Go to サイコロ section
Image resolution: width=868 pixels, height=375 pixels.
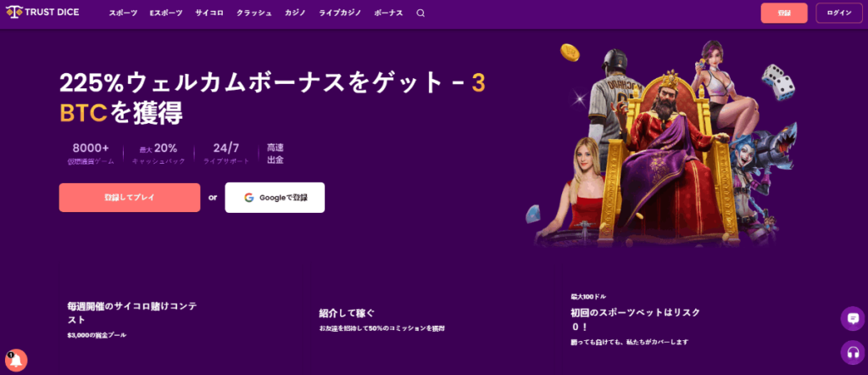point(209,14)
